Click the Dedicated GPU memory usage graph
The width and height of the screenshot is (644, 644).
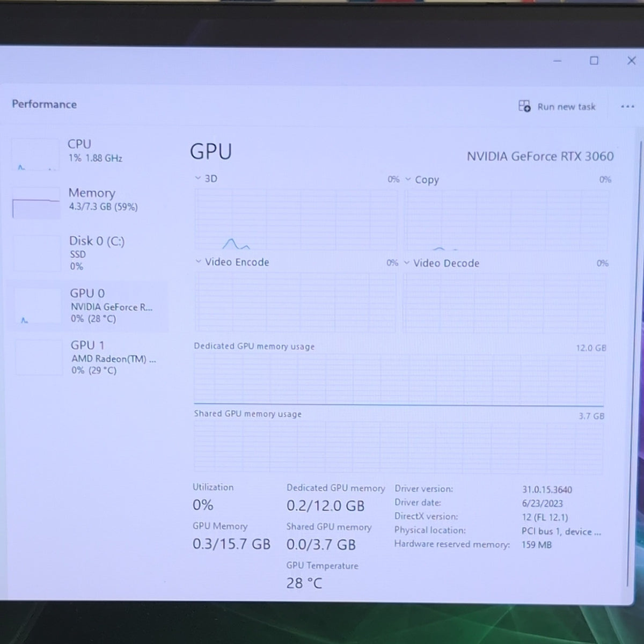coord(399,379)
